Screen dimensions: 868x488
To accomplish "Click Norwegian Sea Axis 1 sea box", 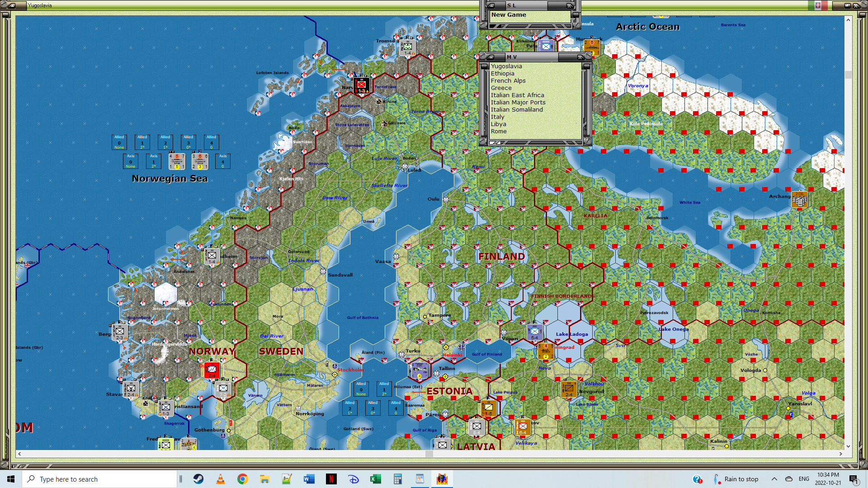I will [x=154, y=161].
